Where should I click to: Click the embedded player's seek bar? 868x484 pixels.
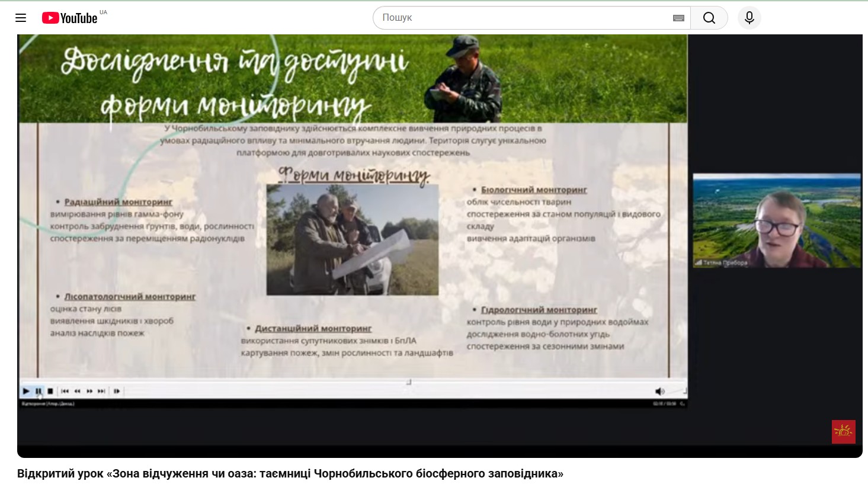coord(385,391)
